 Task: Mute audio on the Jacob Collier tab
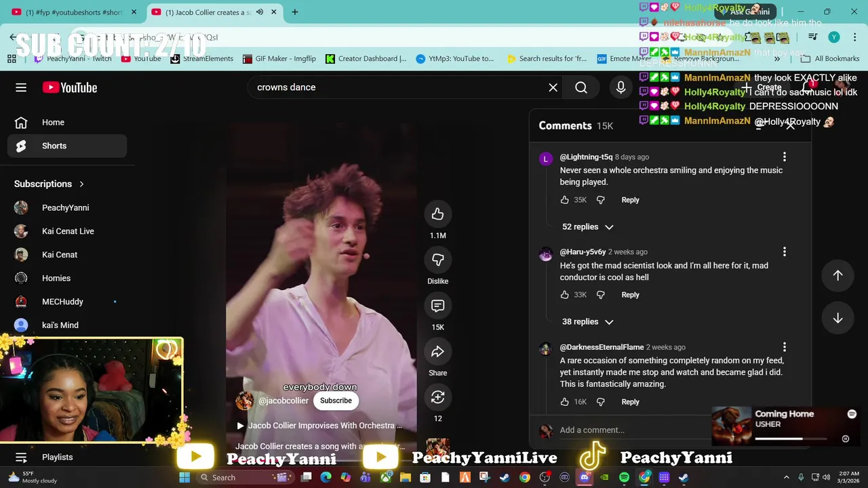click(x=259, y=12)
